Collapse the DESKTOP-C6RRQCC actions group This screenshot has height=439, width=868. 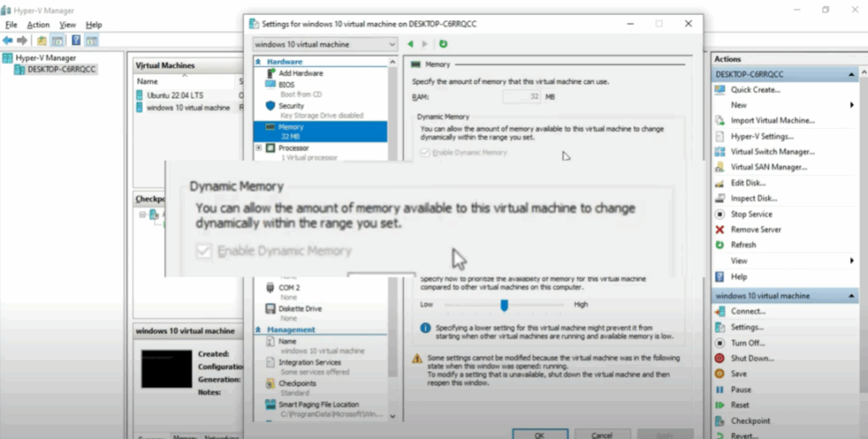pos(851,75)
